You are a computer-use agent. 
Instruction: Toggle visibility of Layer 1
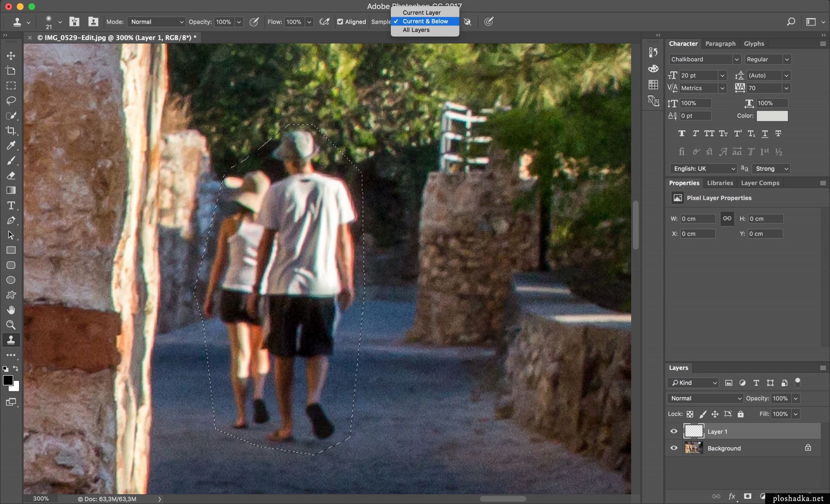pos(674,431)
